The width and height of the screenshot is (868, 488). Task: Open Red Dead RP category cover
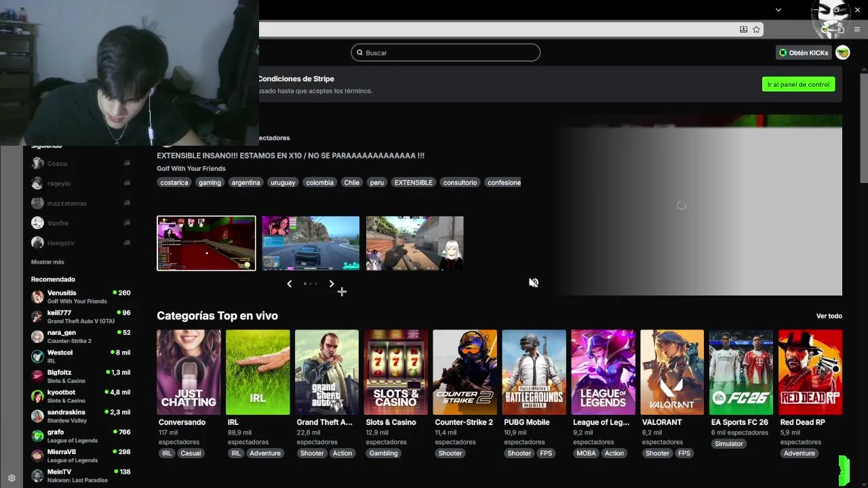point(810,372)
